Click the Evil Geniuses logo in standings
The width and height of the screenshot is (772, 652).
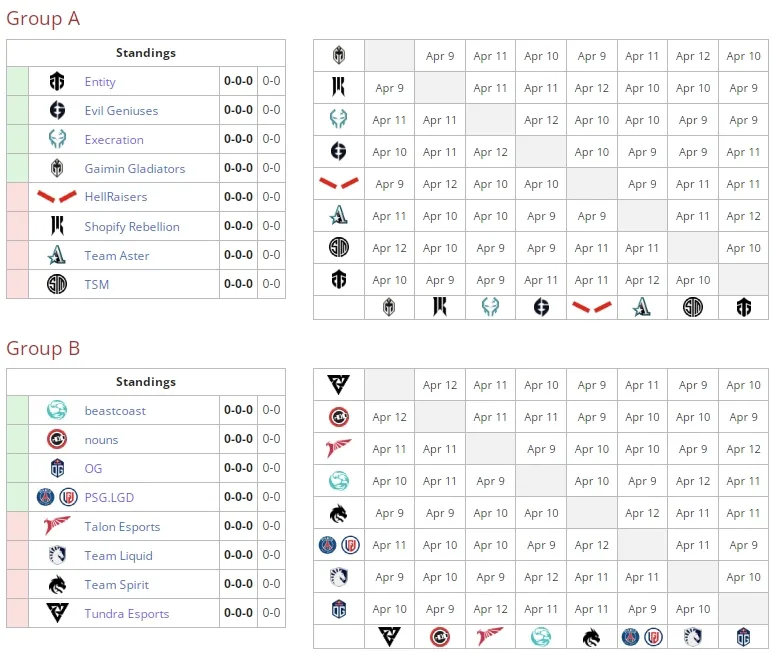(57, 110)
